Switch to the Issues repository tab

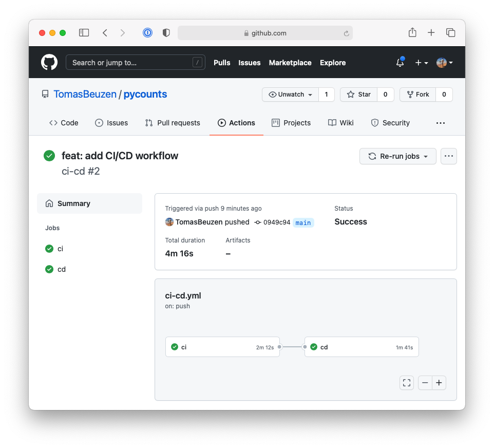[111, 123]
